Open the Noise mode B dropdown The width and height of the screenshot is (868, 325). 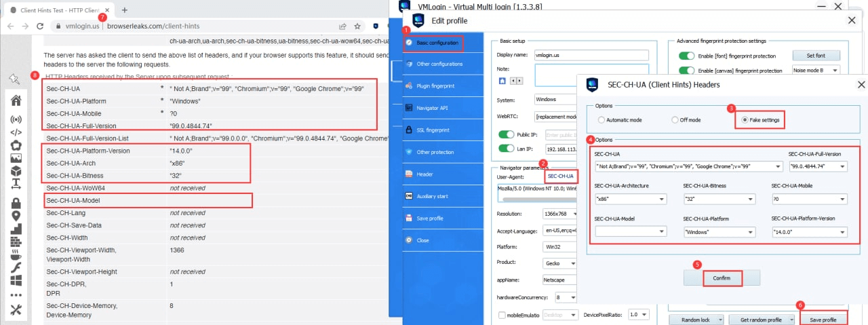click(834, 70)
